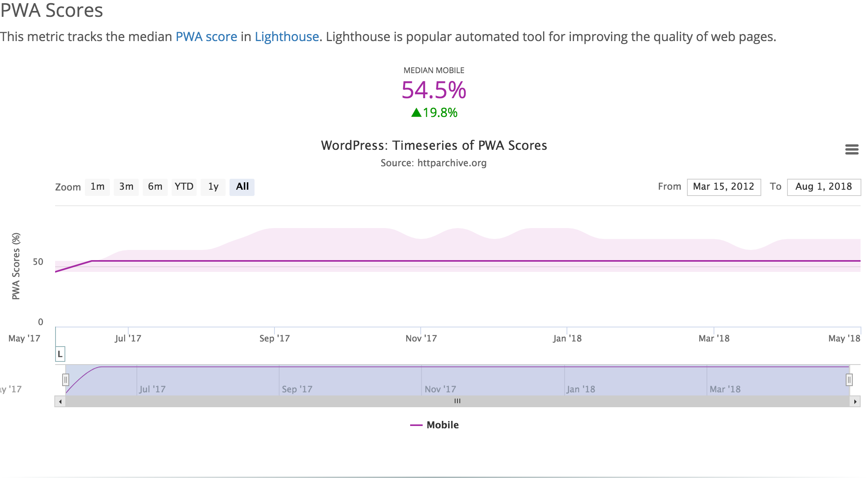This screenshot has height=478, width=868.
Task: Click the PWA Scores page heading
Action: point(52,10)
